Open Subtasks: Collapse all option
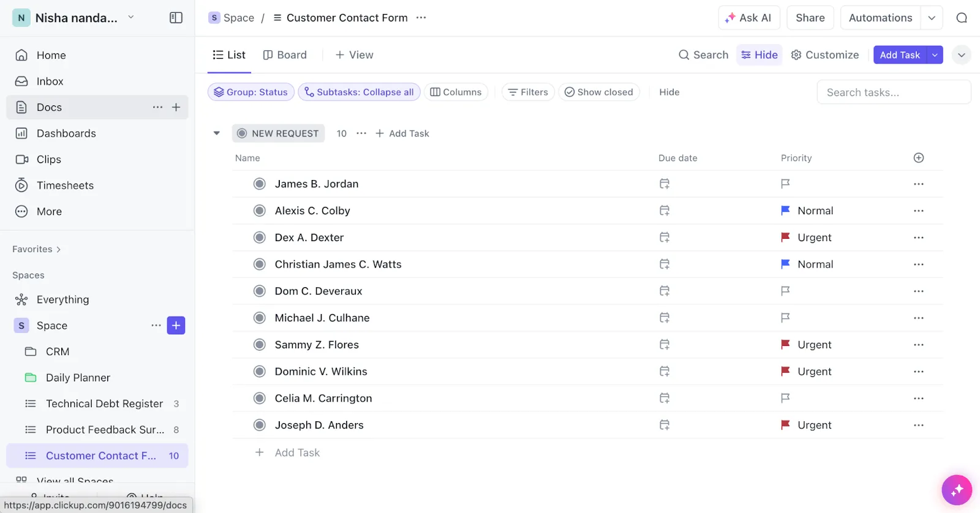 359,92
